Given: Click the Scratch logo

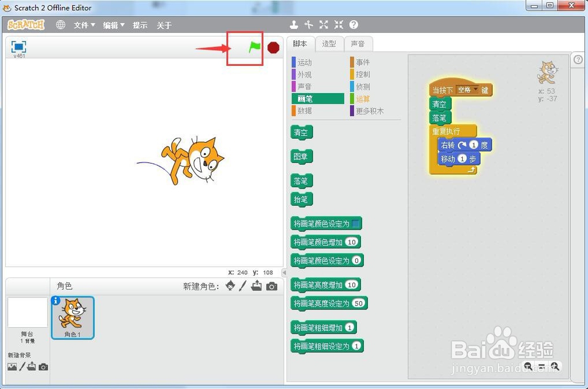Looking at the screenshot, I should pyautogui.click(x=26, y=25).
